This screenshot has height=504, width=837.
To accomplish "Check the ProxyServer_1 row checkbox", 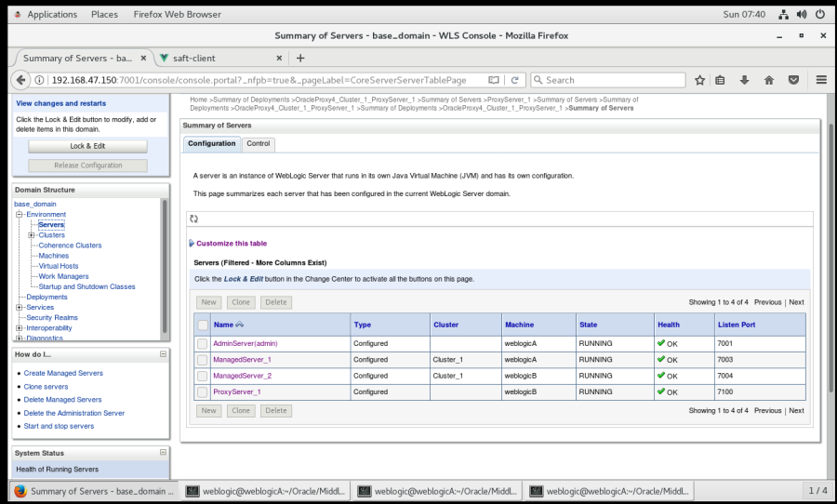I will [x=203, y=391].
